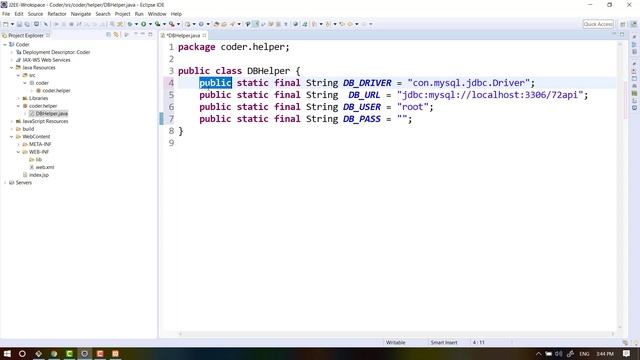Close the DBHelper.java editor tab
This screenshot has width=640, height=360.
(204, 36)
